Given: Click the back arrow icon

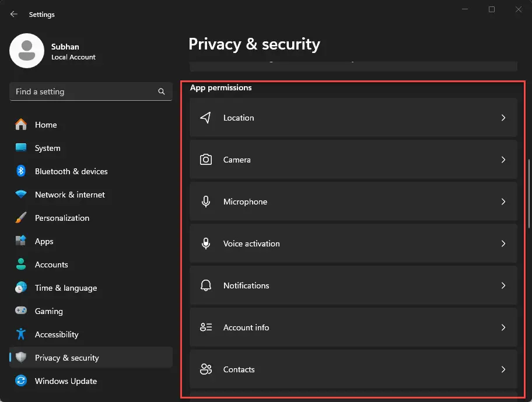Looking at the screenshot, I should pyautogui.click(x=13, y=14).
